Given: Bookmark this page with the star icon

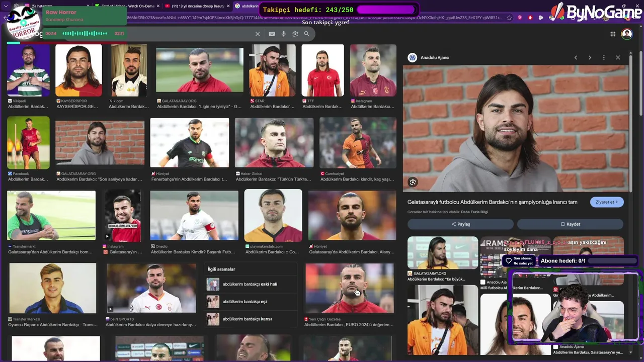Looking at the screenshot, I should [510, 18].
